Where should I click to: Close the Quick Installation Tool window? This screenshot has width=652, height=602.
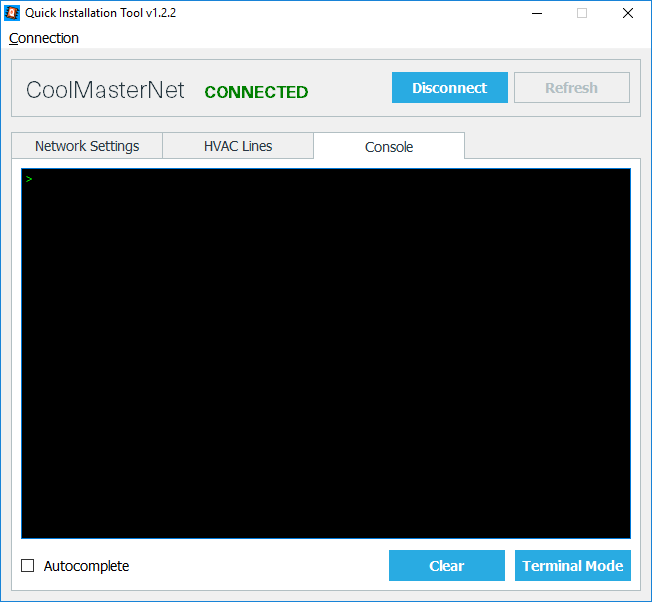point(628,13)
